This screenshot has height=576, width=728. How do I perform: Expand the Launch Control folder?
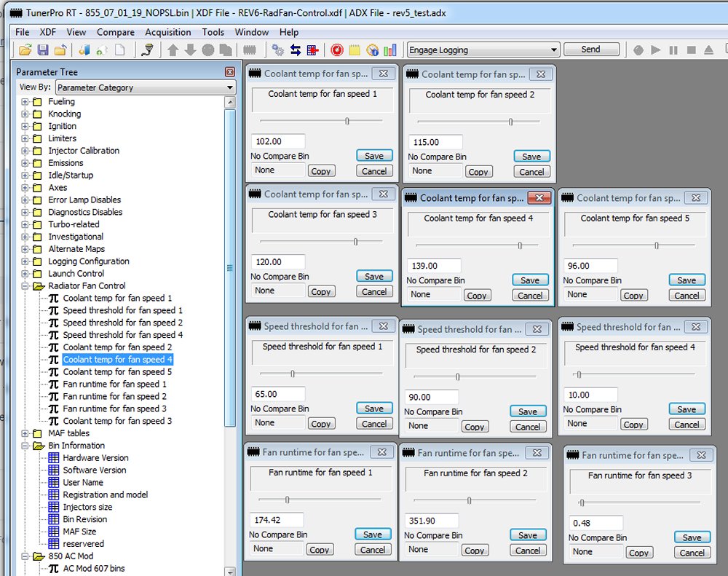coord(25,274)
